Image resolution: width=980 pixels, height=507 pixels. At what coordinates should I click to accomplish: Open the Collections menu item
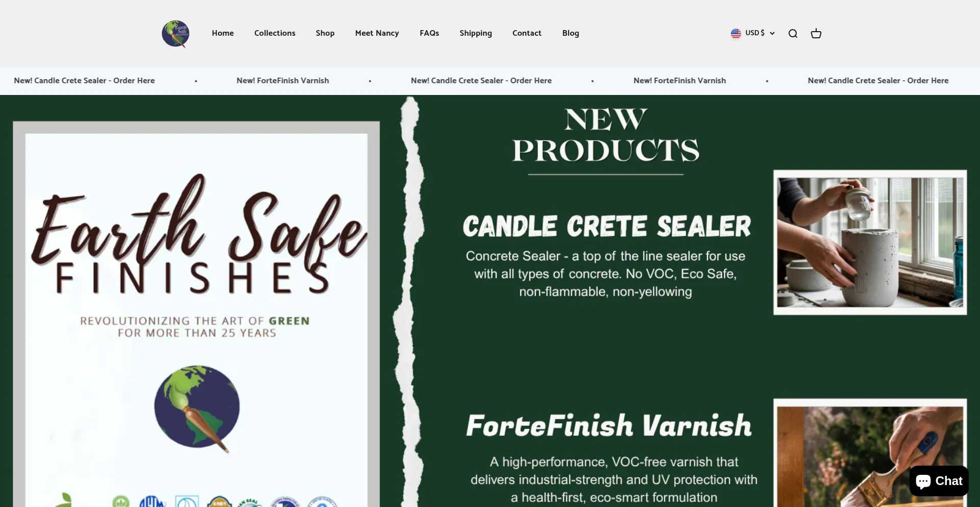(x=275, y=33)
